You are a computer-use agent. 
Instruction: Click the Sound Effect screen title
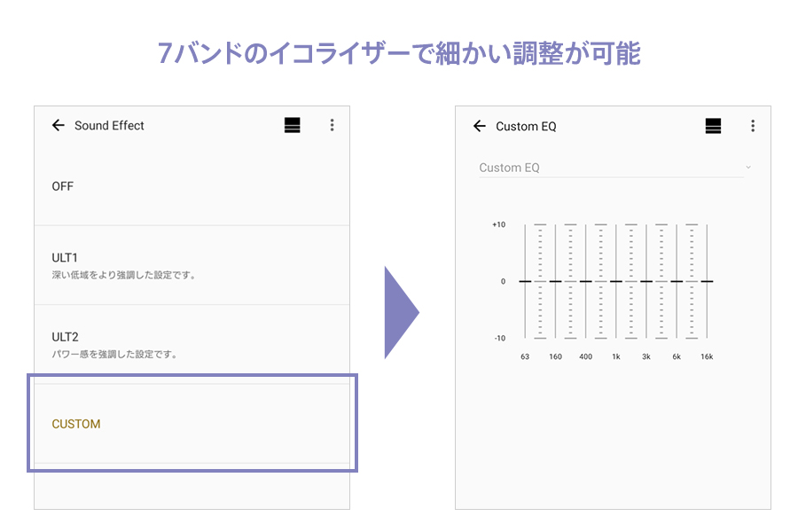(x=109, y=126)
